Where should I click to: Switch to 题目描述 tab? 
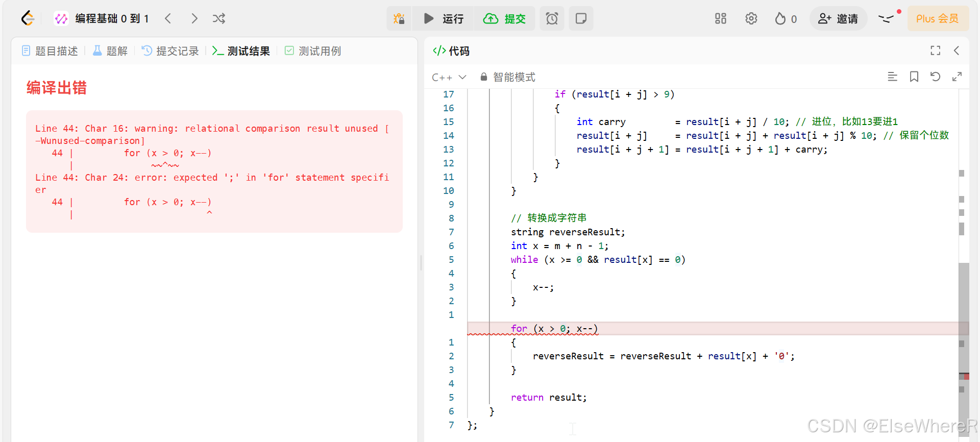coord(50,51)
